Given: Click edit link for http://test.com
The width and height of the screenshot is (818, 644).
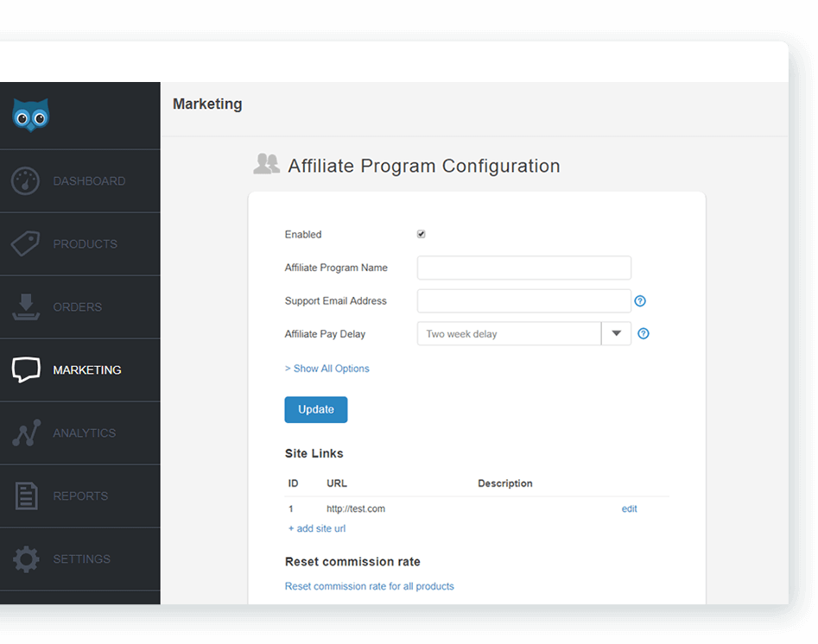Looking at the screenshot, I should (x=629, y=509).
